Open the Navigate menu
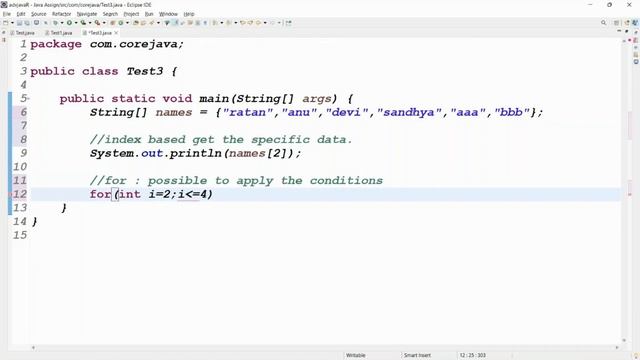Viewport: 640px width, 360px height. 87,14
